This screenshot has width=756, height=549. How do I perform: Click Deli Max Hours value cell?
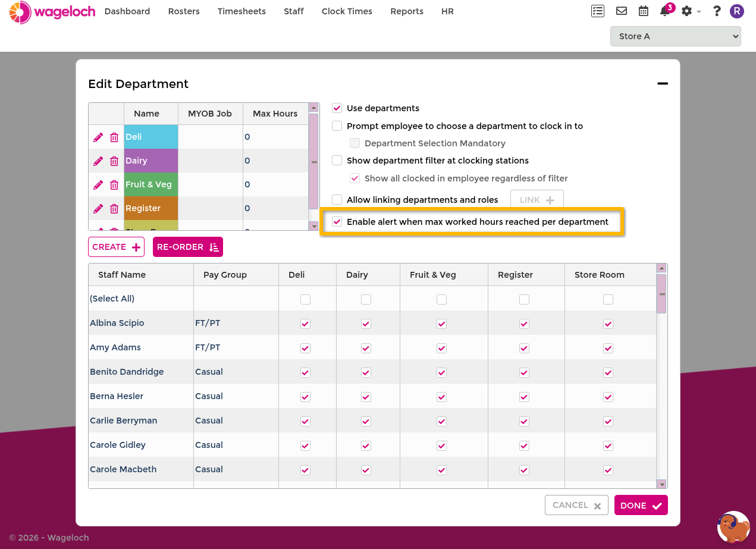275,137
